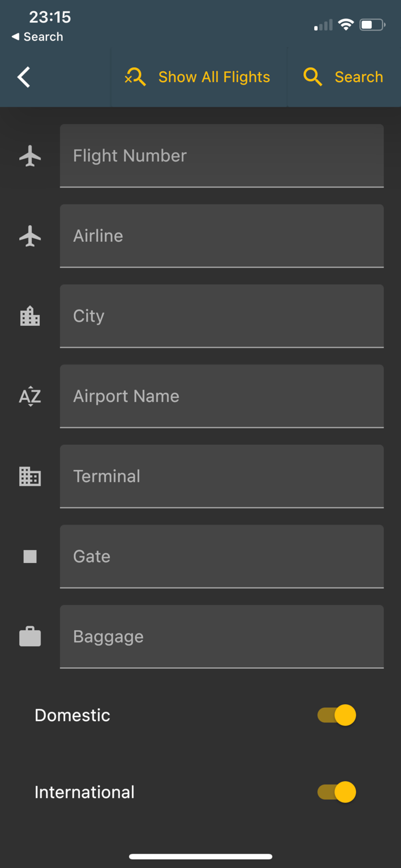Select the Airport Name text field

click(x=222, y=396)
